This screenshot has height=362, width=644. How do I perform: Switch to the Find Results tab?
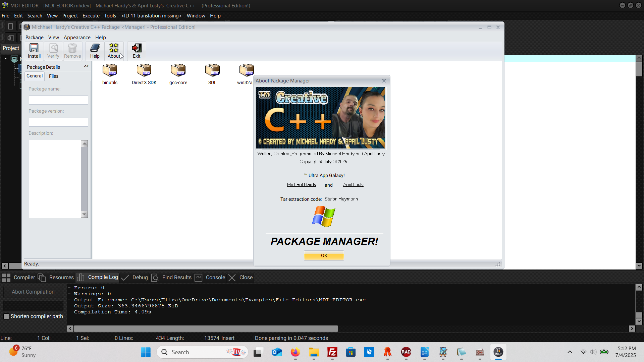point(171,278)
